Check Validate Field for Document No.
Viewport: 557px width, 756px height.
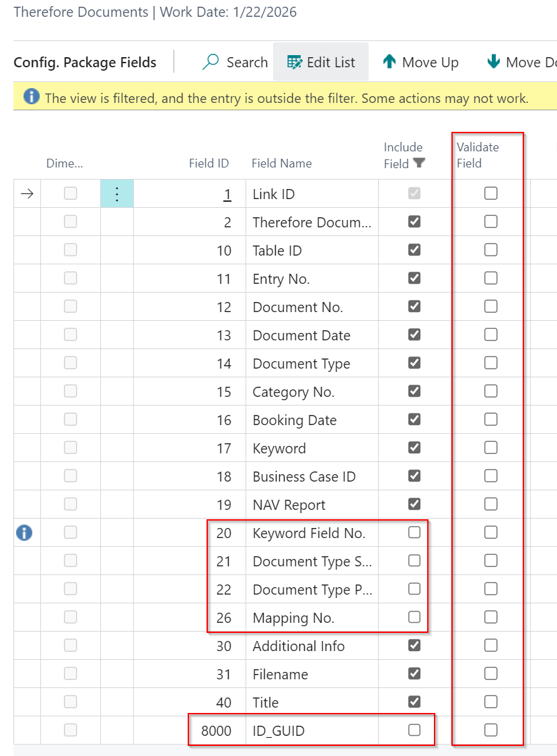click(491, 307)
